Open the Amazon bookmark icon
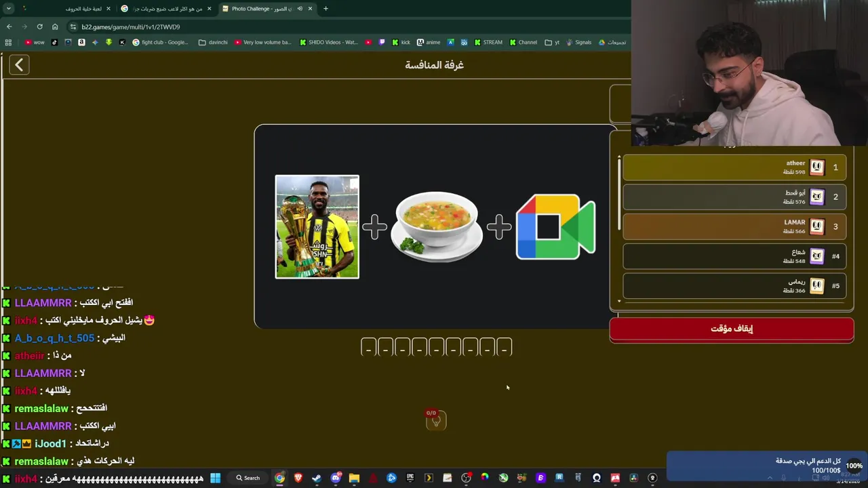 point(81,42)
